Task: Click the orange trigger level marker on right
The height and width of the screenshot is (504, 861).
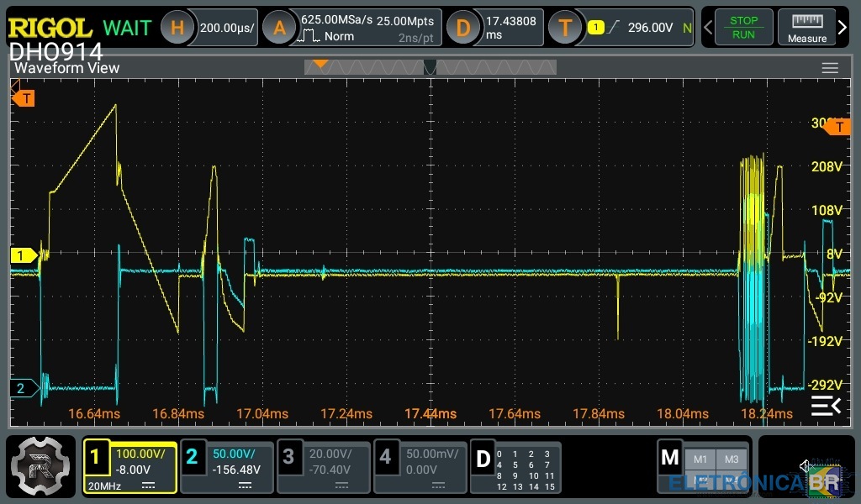Action: click(x=837, y=127)
